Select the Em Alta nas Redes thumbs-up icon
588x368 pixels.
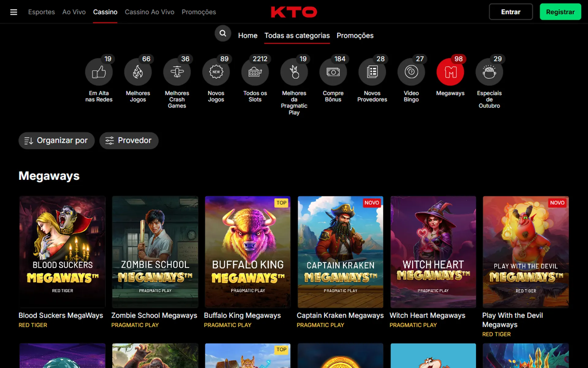[x=99, y=72]
